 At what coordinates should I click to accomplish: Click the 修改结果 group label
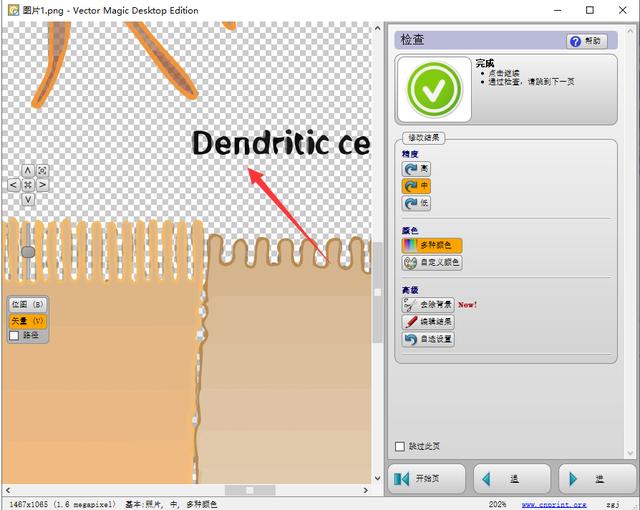(424, 137)
